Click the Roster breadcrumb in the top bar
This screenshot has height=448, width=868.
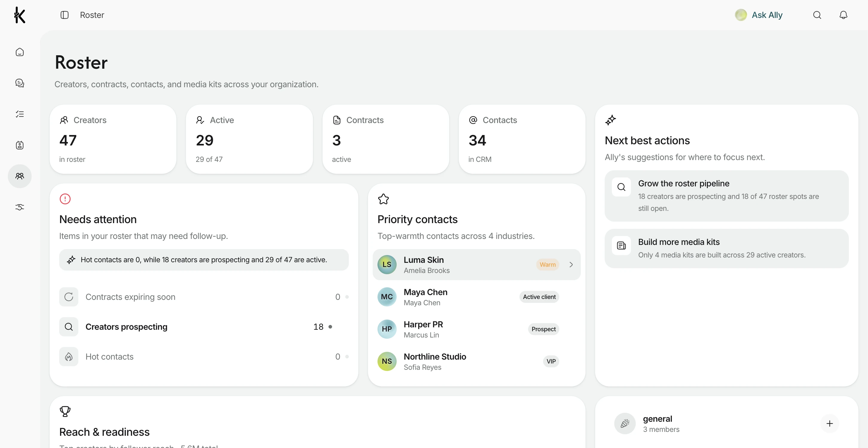(x=92, y=15)
